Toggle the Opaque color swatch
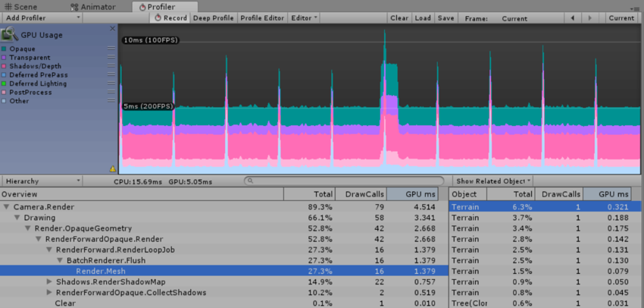 click(x=4, y=49)
